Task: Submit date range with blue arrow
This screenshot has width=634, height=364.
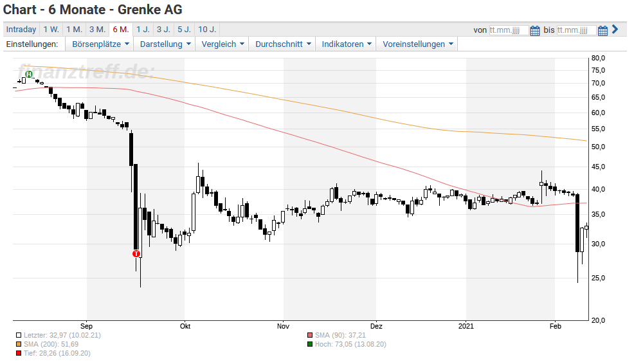Action: (615, 29)
